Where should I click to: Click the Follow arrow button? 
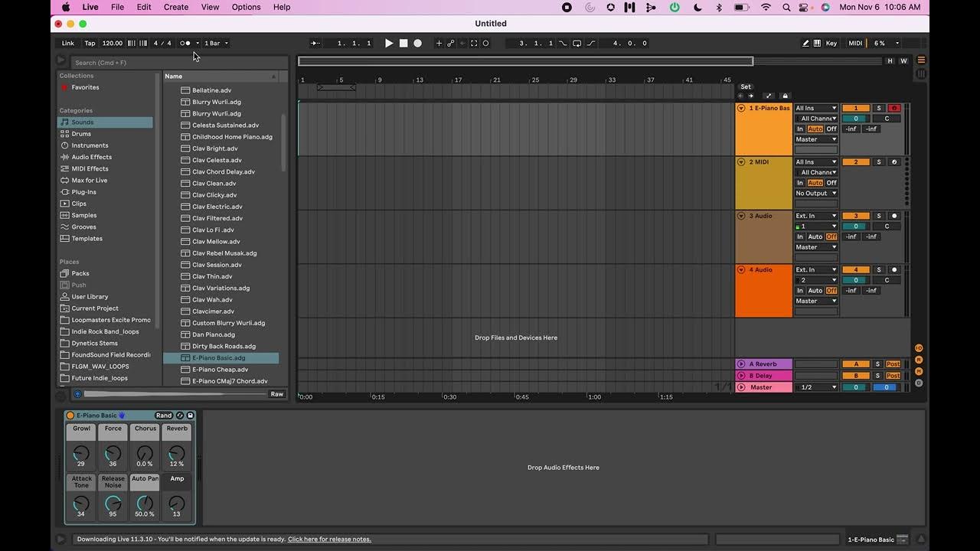tap(315, 44)
